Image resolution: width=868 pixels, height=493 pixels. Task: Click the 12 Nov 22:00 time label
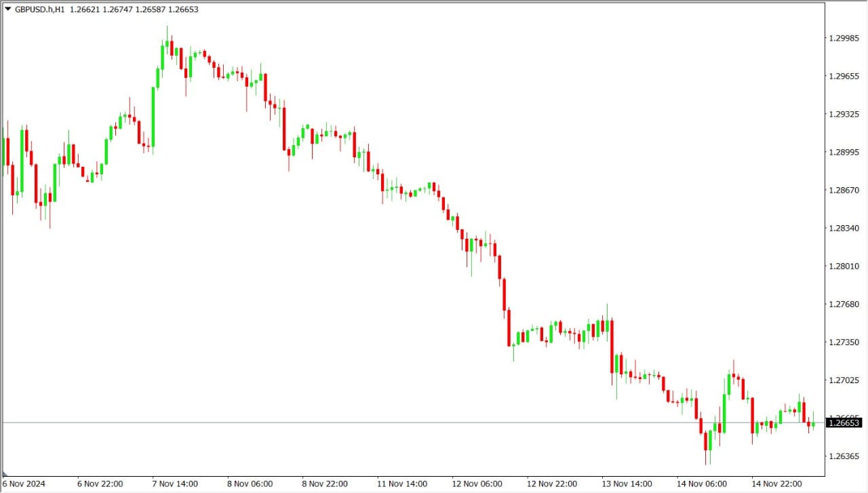pos(552,484)
